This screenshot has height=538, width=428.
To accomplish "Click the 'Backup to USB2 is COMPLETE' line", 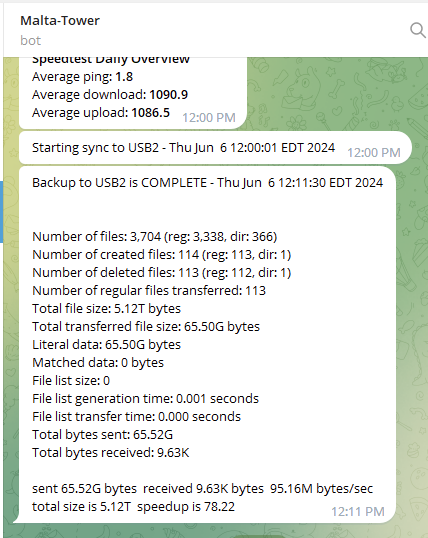I will point(207,182).
